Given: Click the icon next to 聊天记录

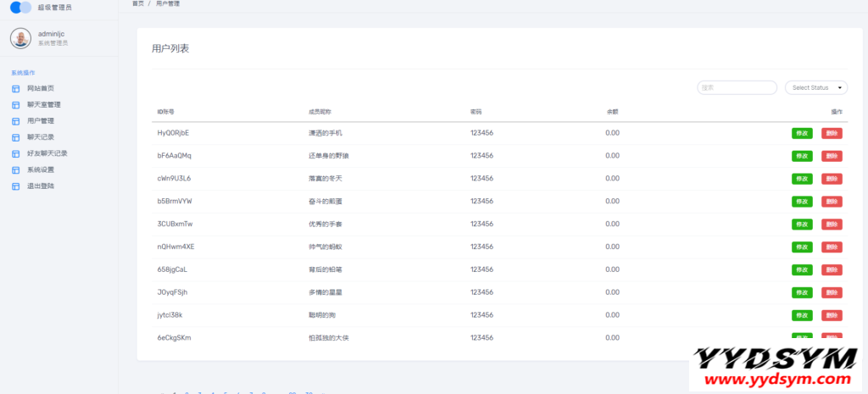Looking at the screenshot, I should click(15, 137).
